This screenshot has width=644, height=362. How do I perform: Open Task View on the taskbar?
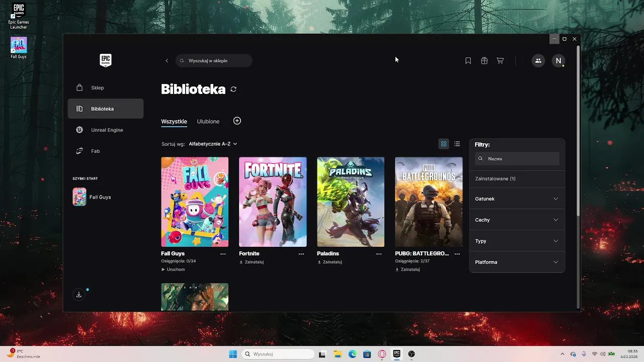(323, 354)
